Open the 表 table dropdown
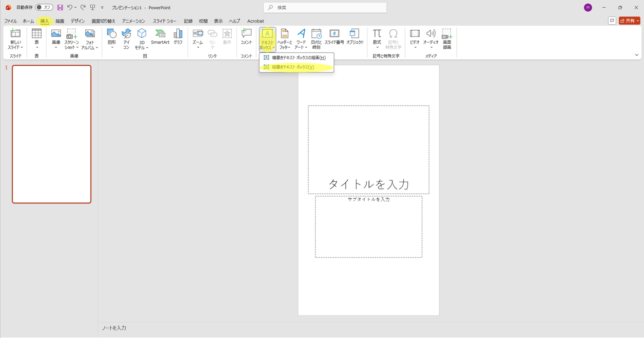This screenshot has width=644, height=338. click(37, 38)
